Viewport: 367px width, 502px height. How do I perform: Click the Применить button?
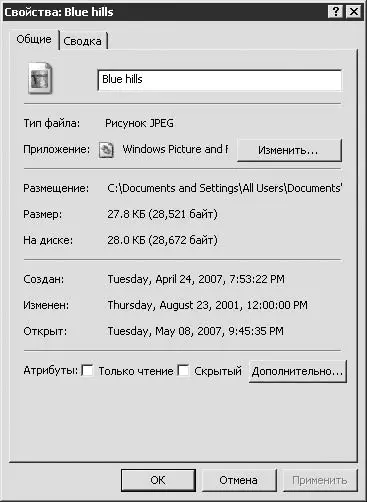[x=320, y=480]
